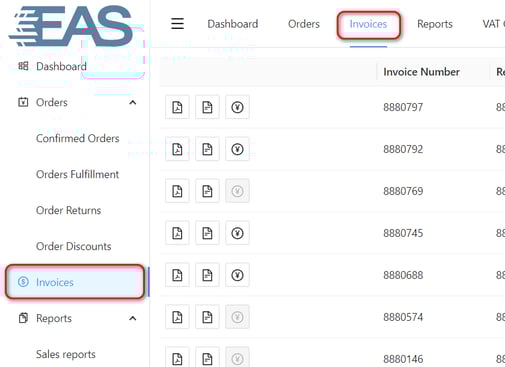
Task: Collapse the Orders sidebar section chevron
Action: (x=133, y=102)
